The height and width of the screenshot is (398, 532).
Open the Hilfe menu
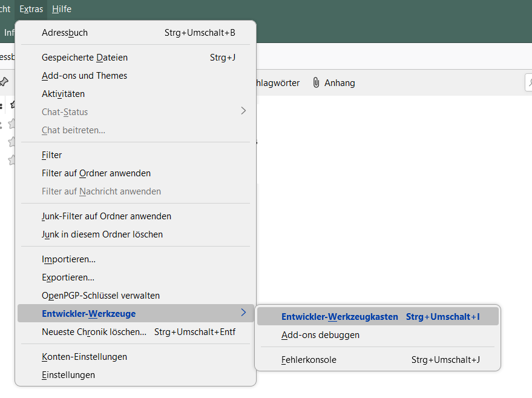coord(62,9)
